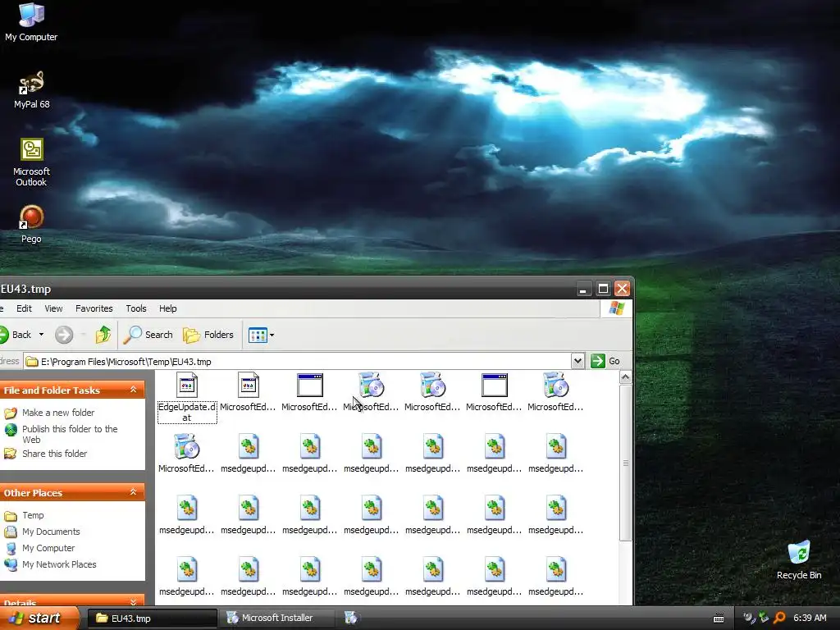Click the Windows flag logo in the menu bar
The width and height of the screenshot is (840, 630).
616,308
